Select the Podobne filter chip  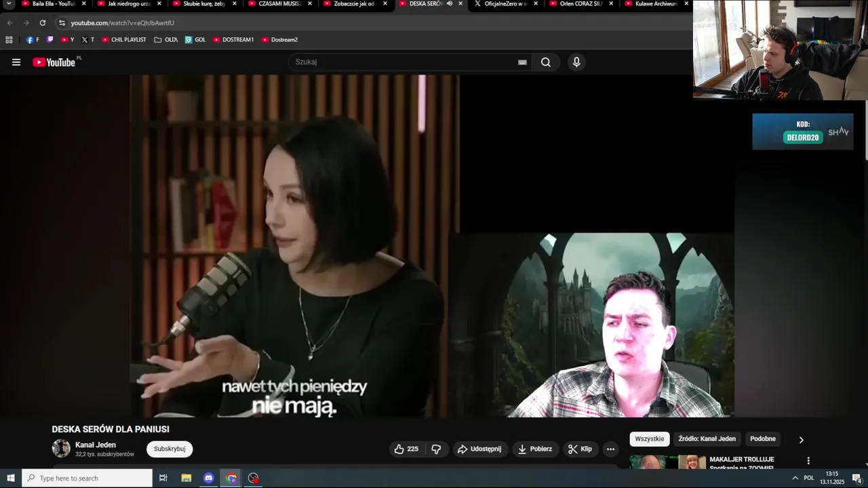pyautogui.click(x=763, y=439)
